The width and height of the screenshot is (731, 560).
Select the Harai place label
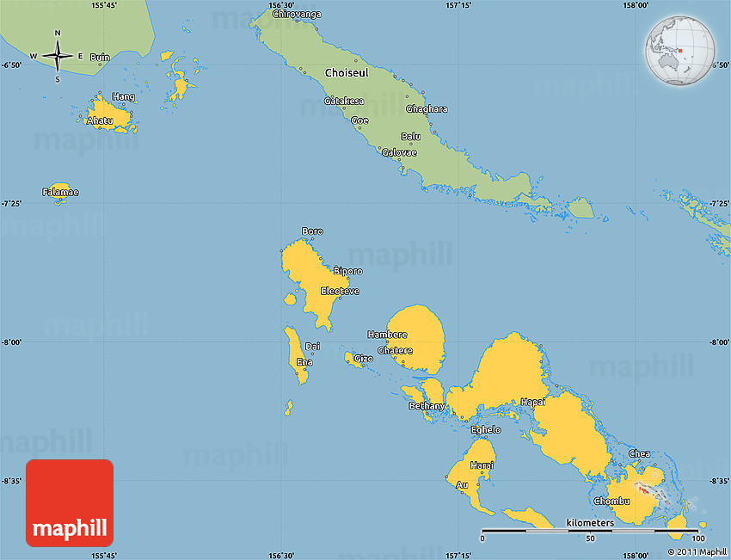click(x=482, y=465)
